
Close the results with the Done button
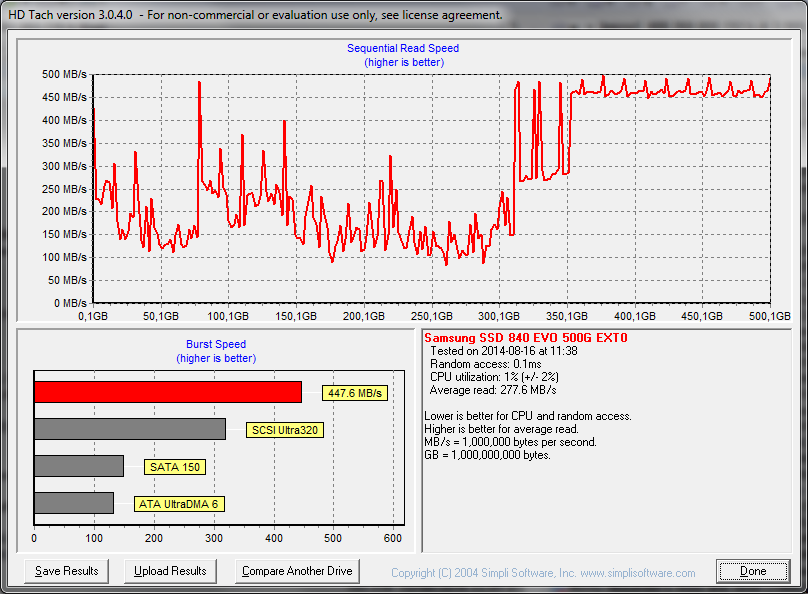pyautogui.click(x=753, y=571)
